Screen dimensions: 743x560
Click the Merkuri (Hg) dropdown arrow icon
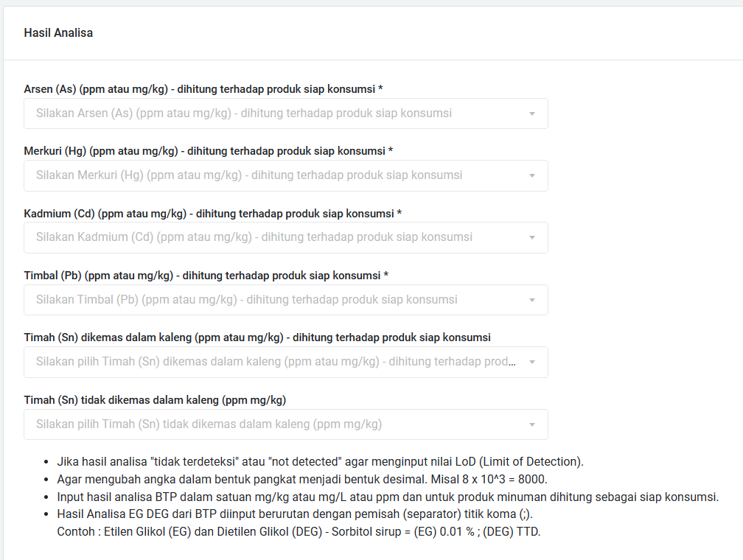532,176
